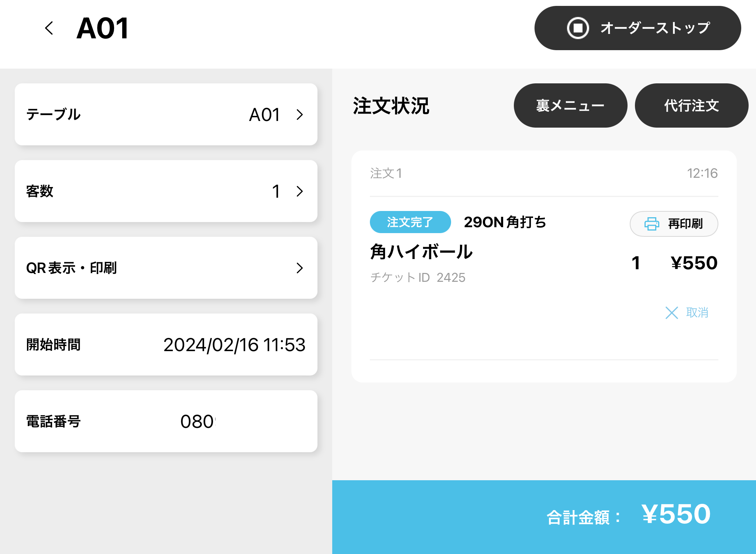Go back using the left arrow
The image size is (756, 554).
[49, 28]
